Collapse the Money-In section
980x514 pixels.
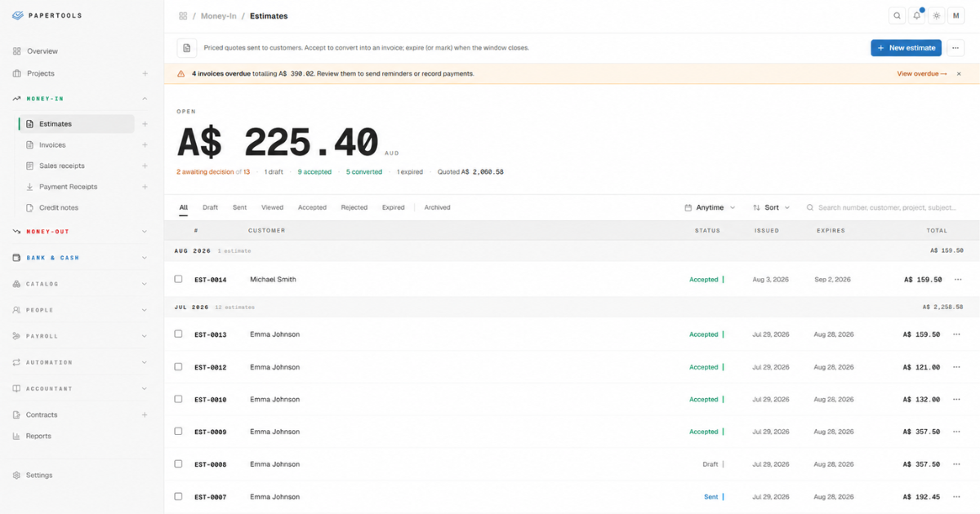(145, 99)
